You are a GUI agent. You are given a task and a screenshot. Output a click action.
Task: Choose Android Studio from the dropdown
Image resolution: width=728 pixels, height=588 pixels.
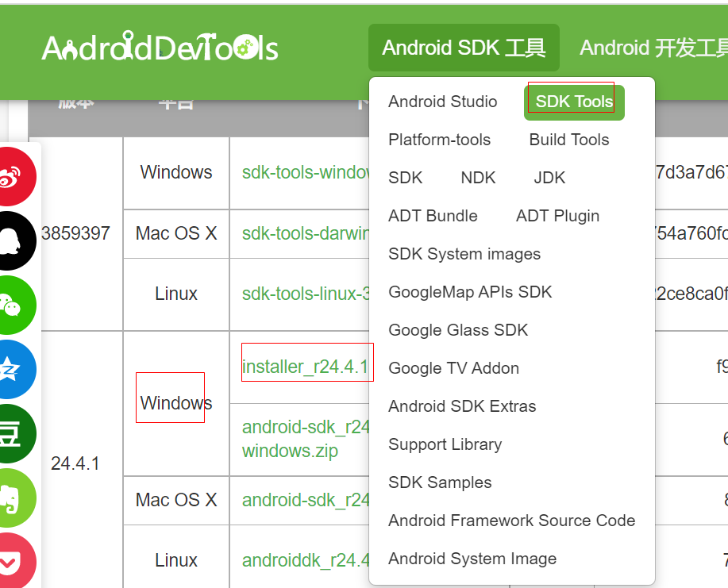click(442, 102)
